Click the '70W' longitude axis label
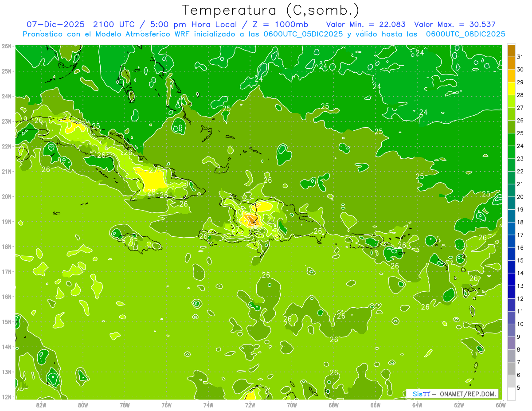 292,405
